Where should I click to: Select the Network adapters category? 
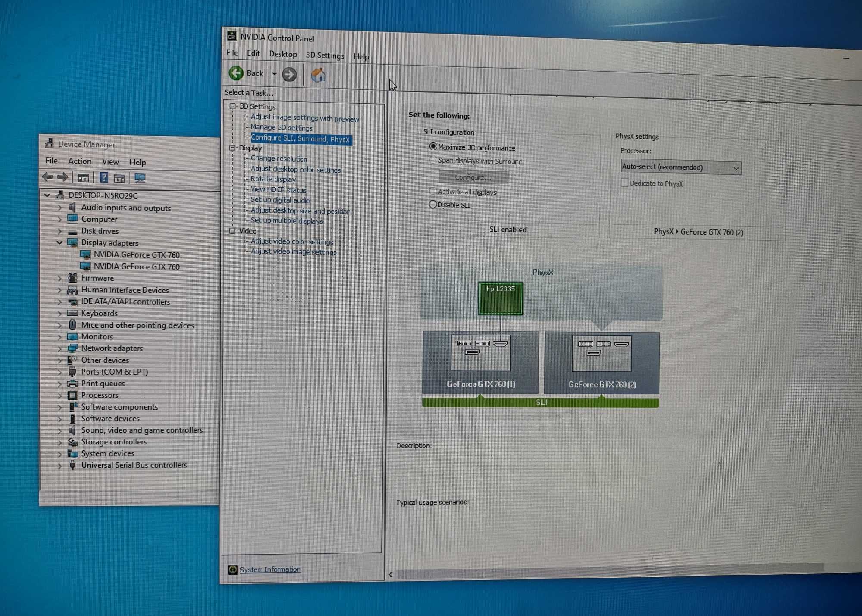pyautogui.click(x=112, y=348)
